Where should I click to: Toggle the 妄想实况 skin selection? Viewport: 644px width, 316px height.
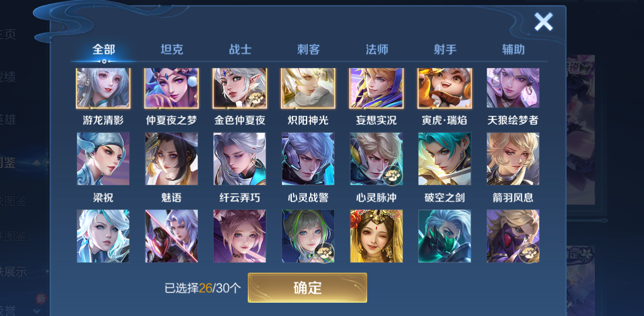click(x=376, y=88)
